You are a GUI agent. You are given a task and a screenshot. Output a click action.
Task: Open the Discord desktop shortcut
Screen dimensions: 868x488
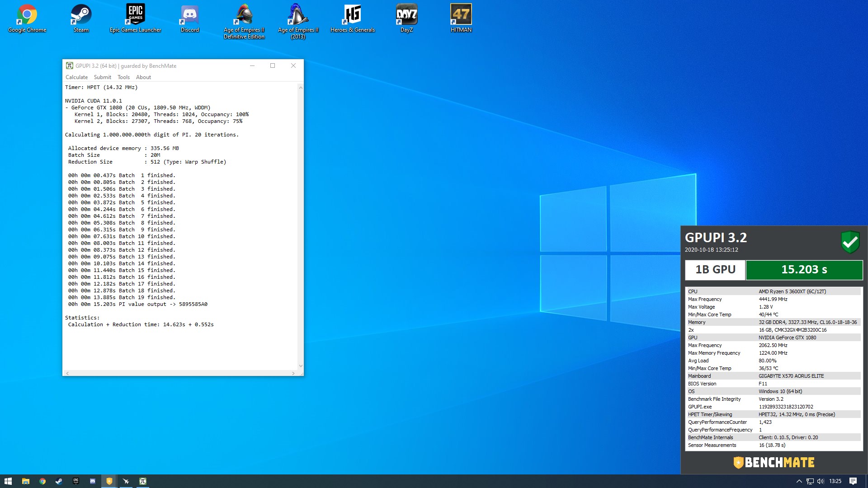click(x=190, y=19)
